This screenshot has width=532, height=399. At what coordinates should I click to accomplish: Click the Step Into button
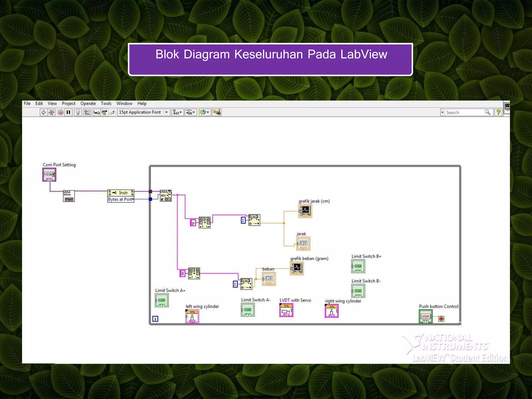(x=96, y=112)
